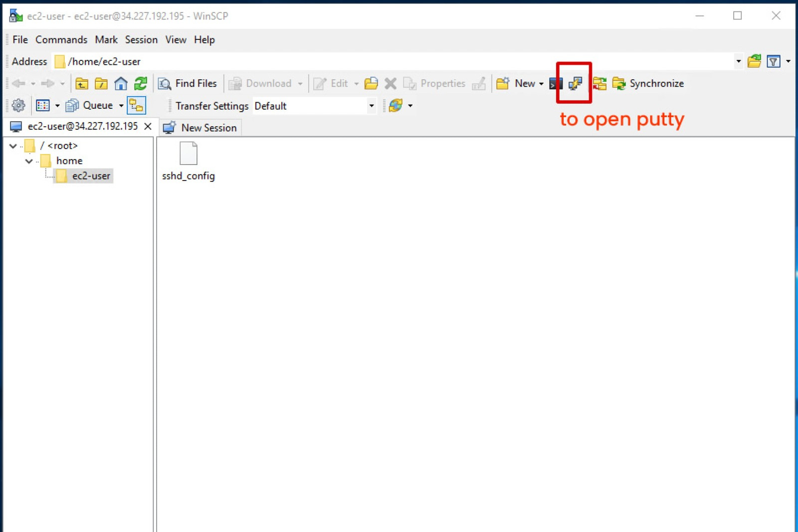
Task: Click the WinSCP title bar icon
Action: [15, 16]
